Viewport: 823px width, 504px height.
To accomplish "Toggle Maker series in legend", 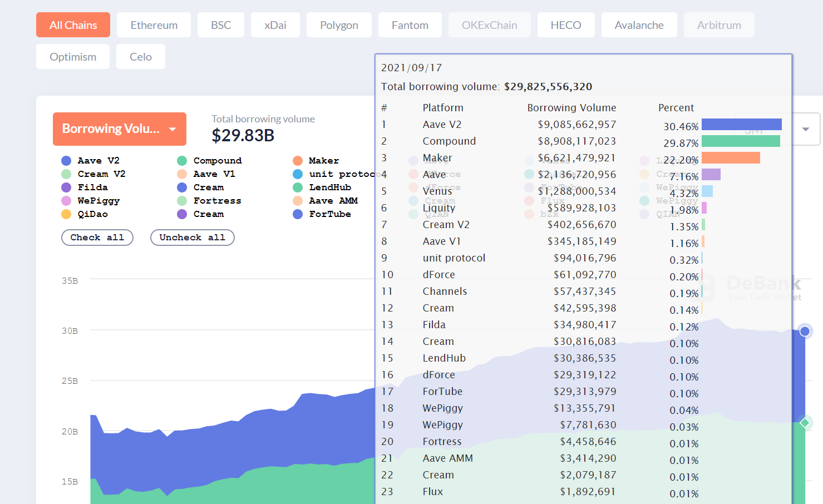I will (316, 161).
